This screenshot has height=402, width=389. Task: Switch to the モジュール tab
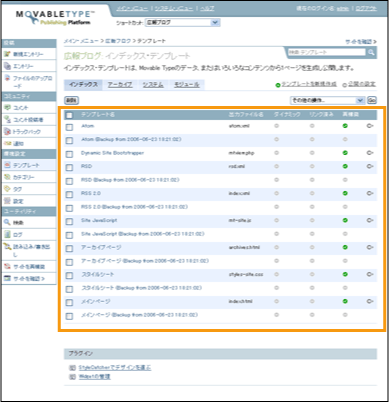pos(187,85)
